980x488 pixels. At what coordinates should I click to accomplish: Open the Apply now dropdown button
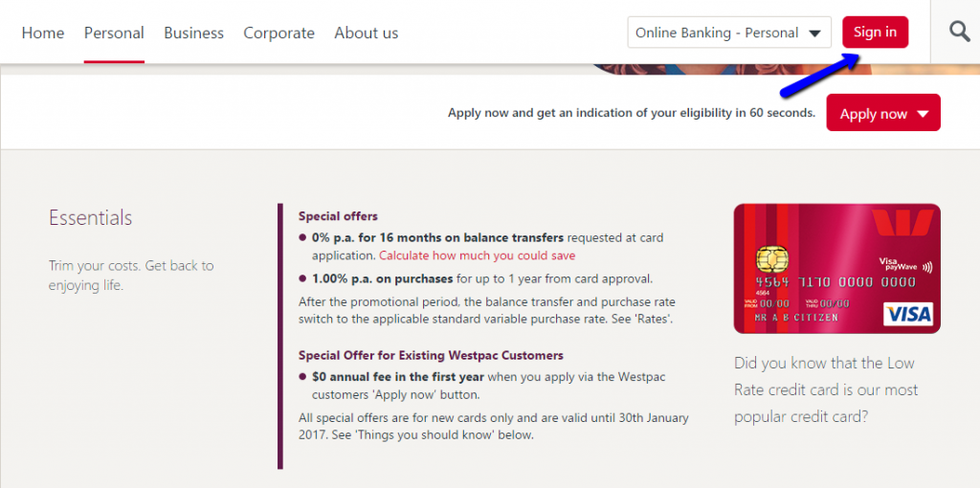click(883, 113)
